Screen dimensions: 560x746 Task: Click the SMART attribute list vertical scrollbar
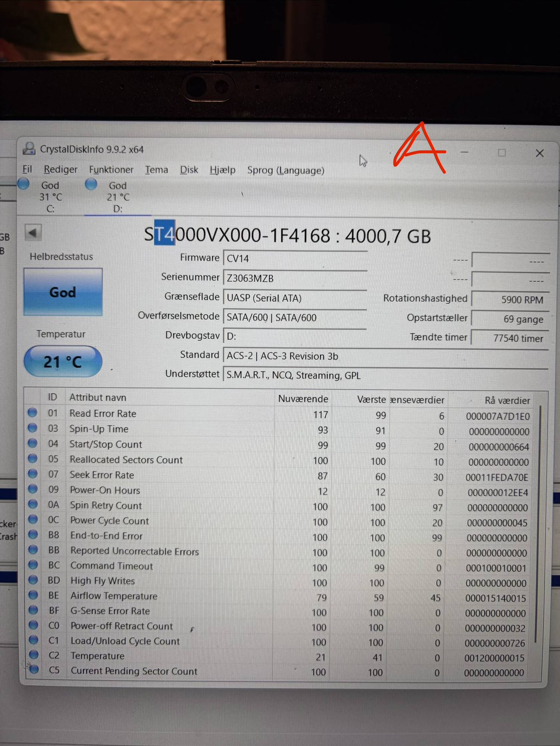coord(538,524)
